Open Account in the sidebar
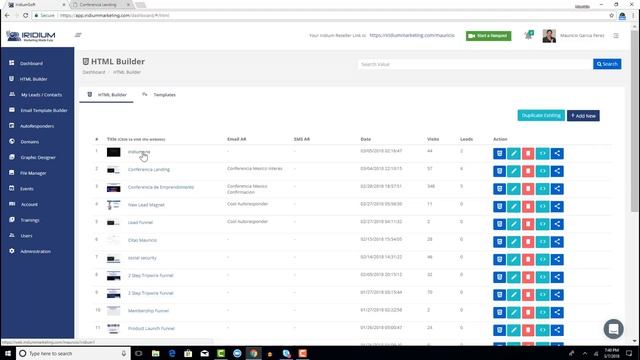 pyautogui.click(x=29, y=204)
